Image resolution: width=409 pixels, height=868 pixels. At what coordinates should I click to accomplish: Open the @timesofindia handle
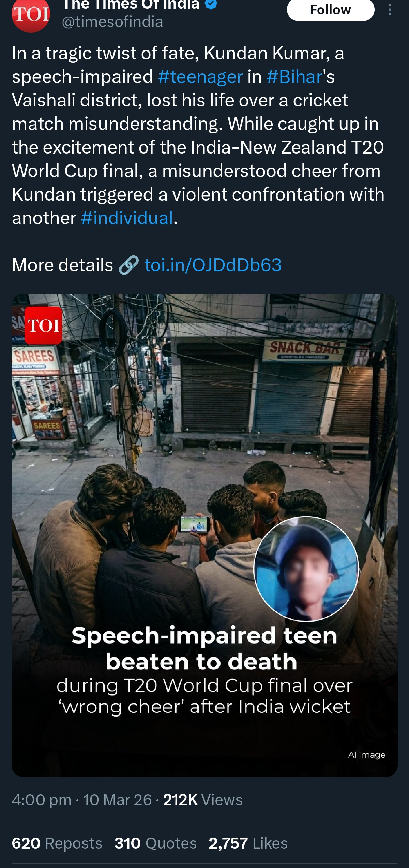coord(112,22)
